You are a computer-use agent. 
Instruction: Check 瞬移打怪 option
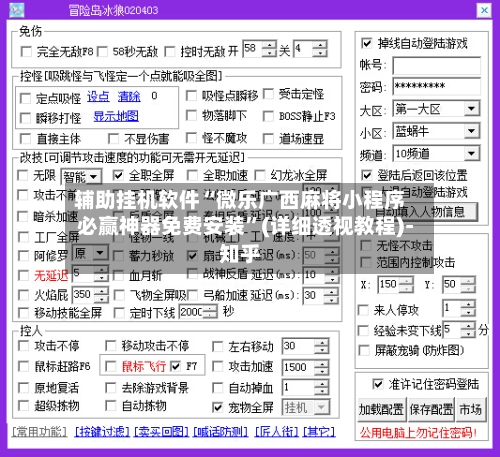pyautogui.click(x=25, y=118)
